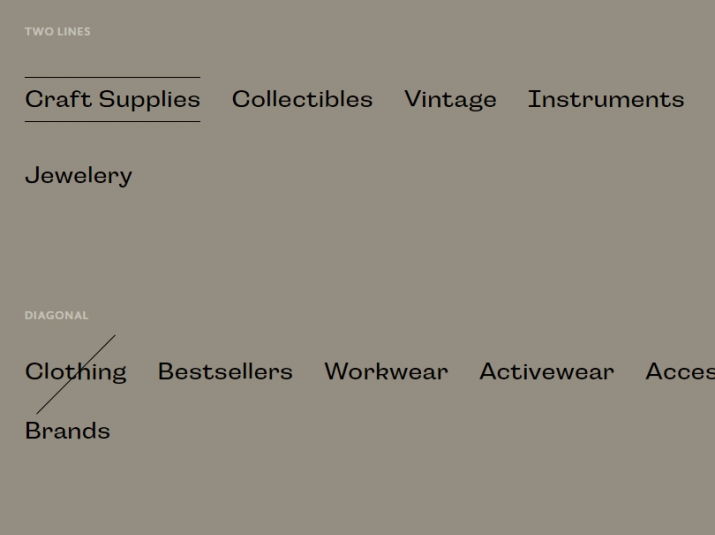
Task: Open the Brands link
Action: tap(67, 431)
